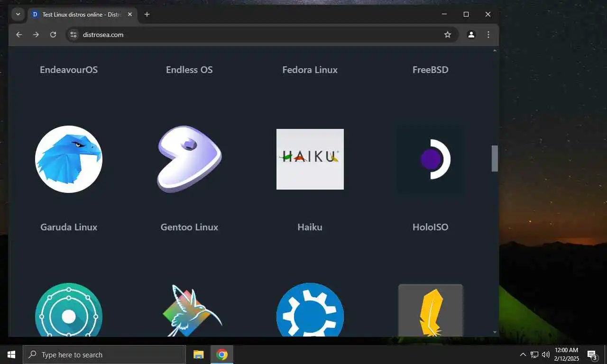Open the Chrome three-dot menu

point(488,35)
